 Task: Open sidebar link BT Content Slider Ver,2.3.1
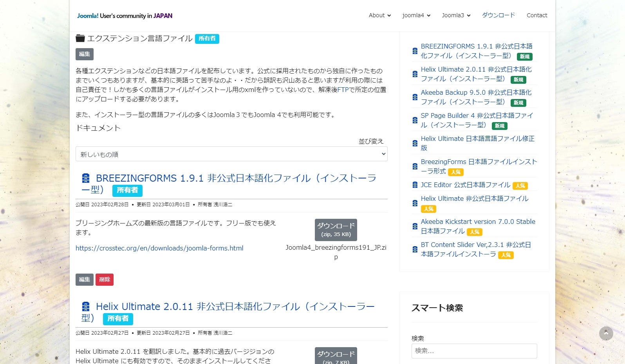476,249
